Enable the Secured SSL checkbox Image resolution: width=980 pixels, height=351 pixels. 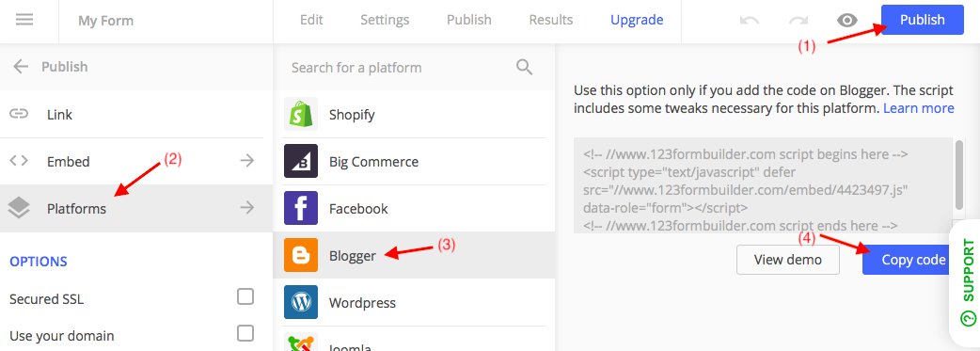(245, 296)
